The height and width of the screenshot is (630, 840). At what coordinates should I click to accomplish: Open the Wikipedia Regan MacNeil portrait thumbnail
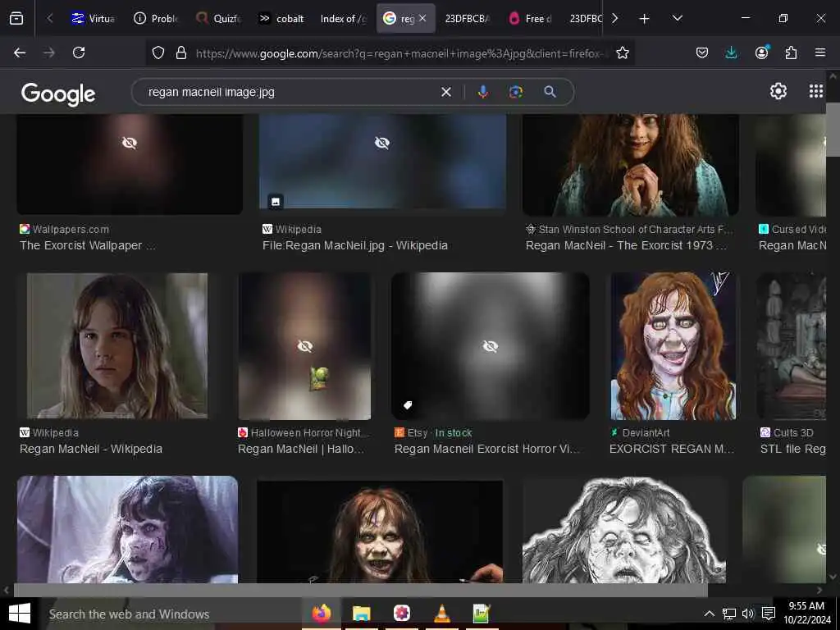click(117, 345)
